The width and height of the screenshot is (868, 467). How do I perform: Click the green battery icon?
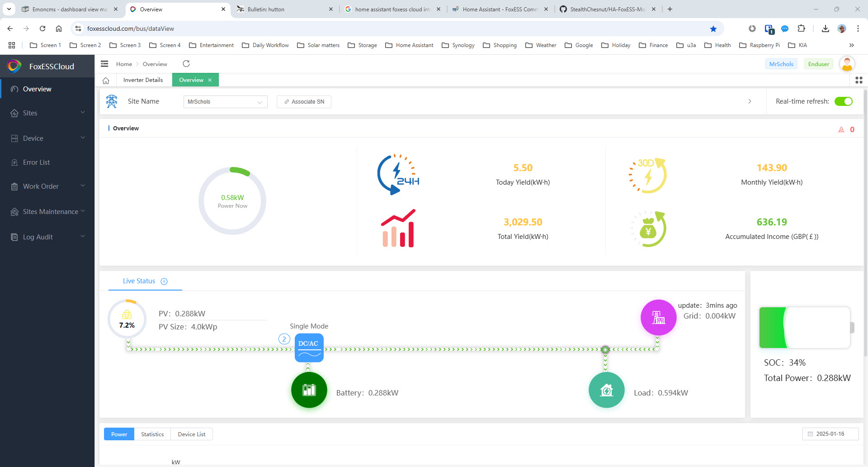(309, 390)
